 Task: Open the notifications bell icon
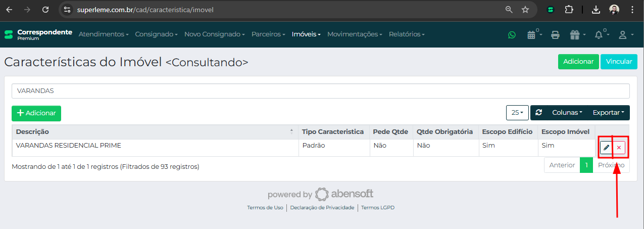[601, 34]
